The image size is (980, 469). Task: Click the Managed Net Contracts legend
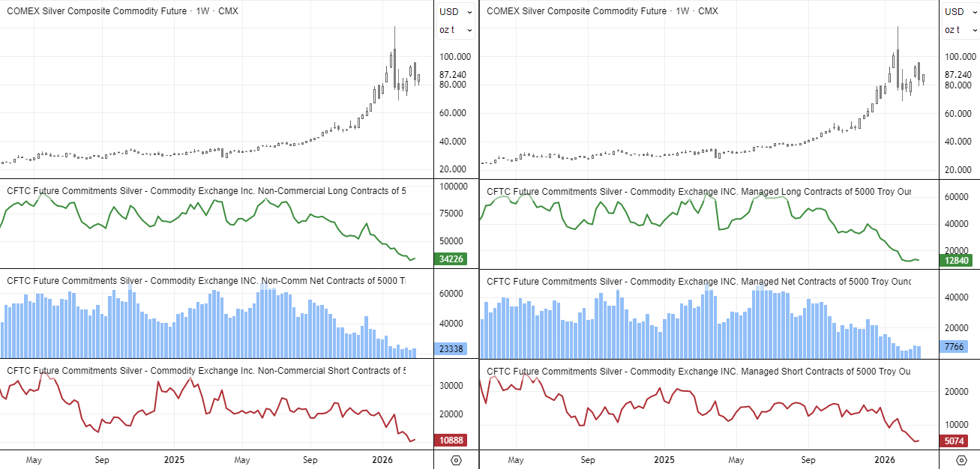point(699,282)
